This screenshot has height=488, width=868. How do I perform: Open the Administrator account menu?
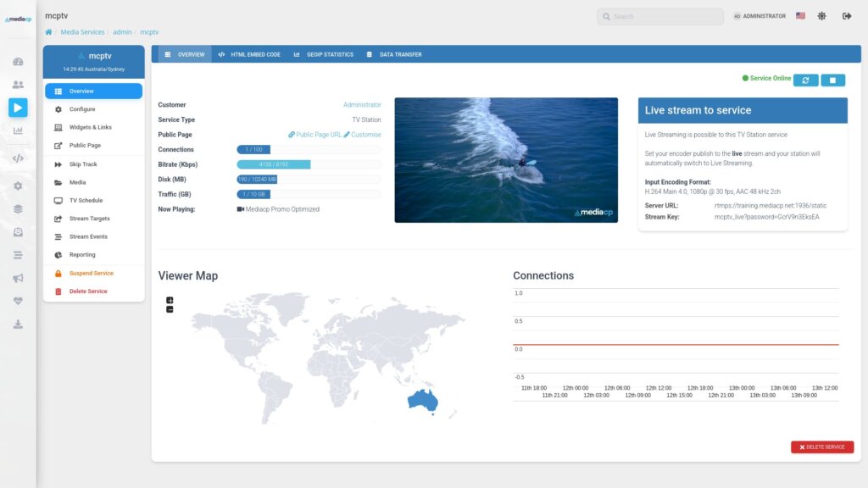point(759,16)
